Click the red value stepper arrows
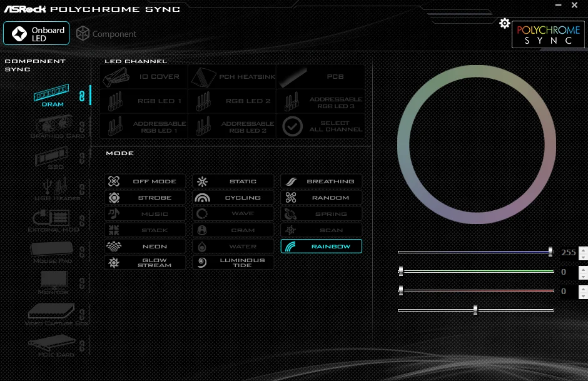 pyautogui.click(x=583, y=292)
